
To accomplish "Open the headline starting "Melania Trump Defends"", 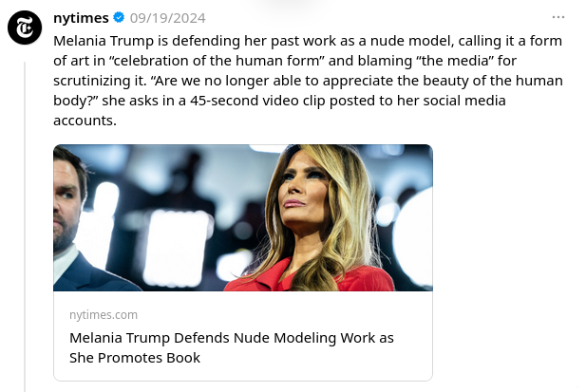I will point(231,338).
